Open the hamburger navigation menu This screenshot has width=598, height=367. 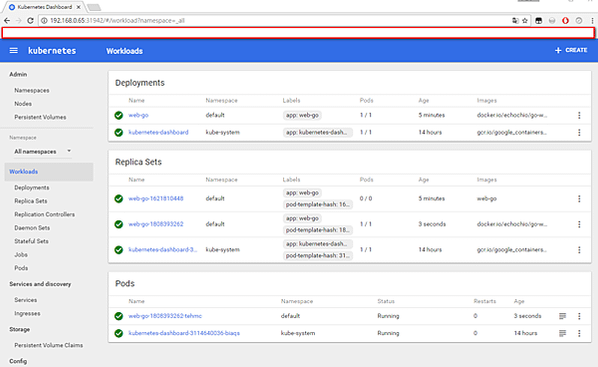coord(13,50)
